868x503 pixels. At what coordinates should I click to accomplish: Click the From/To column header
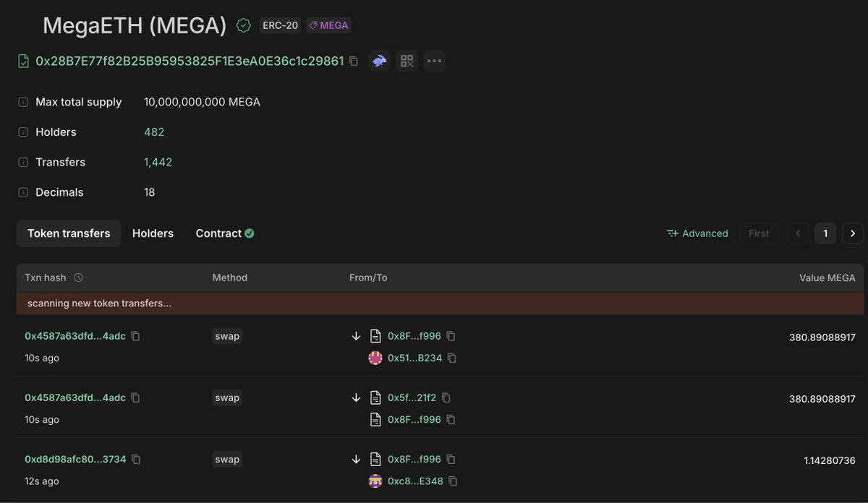368,278
